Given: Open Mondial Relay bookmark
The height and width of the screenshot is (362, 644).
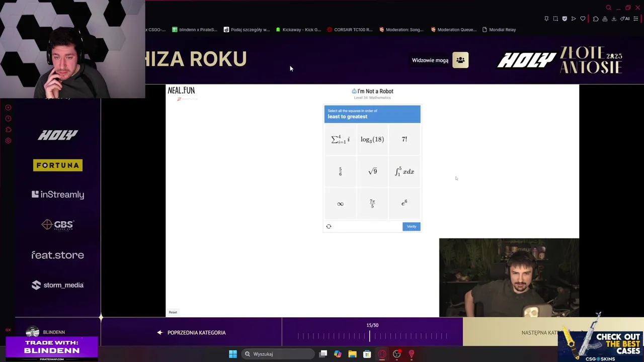Looking at the screenshot, I should [x=499, y=30].
